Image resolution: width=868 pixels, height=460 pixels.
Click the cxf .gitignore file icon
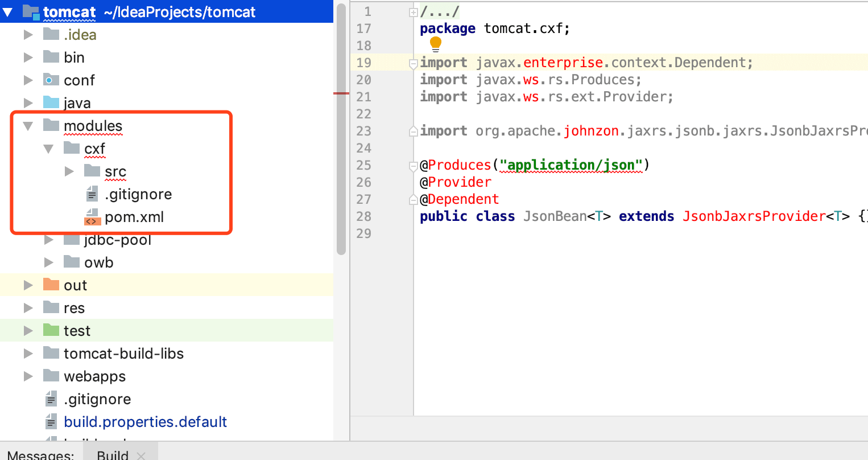point(92,194)
